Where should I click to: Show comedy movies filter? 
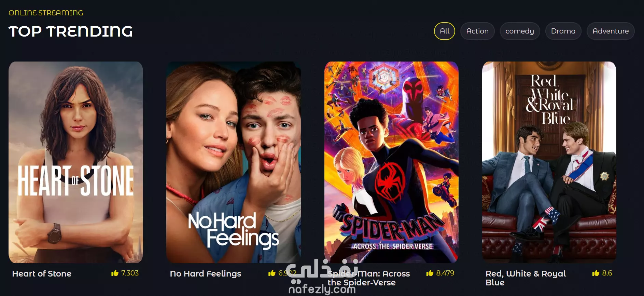click(x=520, y=31)
